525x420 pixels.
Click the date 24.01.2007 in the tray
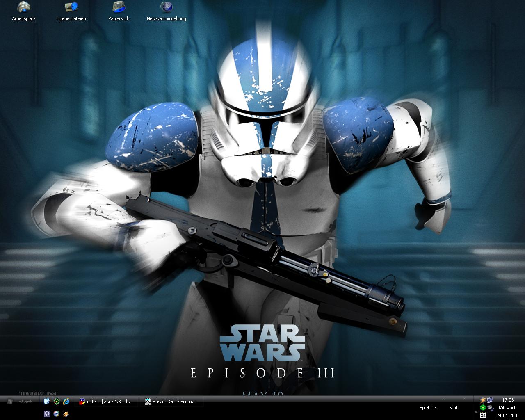(x=508, y=415)
